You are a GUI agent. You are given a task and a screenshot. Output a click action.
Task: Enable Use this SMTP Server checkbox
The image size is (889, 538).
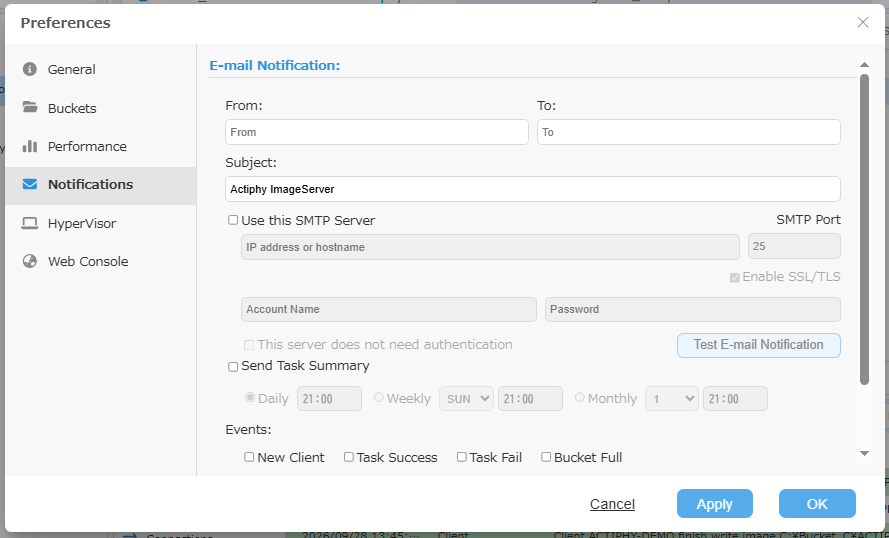click(233, 220)
